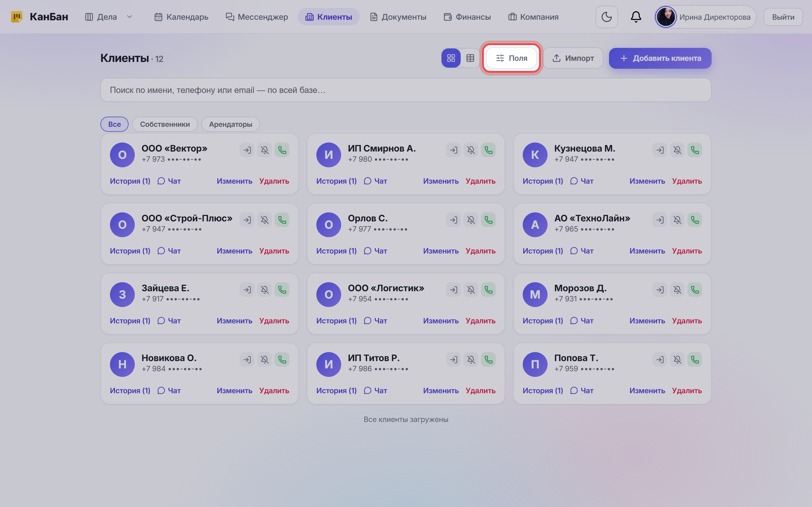Open the Поля field settings
Viewport: 812px width, 507px height.
tap(511, 58)
